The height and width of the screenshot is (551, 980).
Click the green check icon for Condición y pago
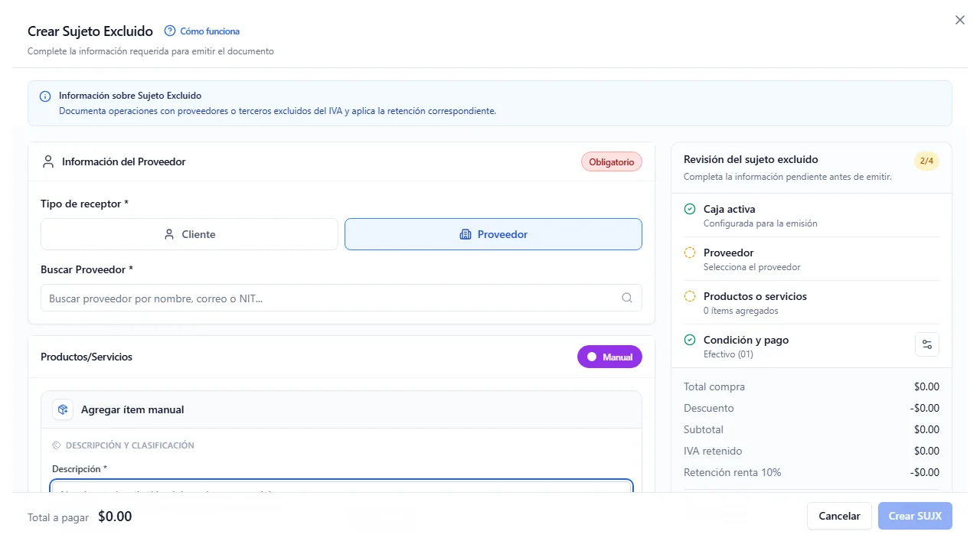pos(690,340)
